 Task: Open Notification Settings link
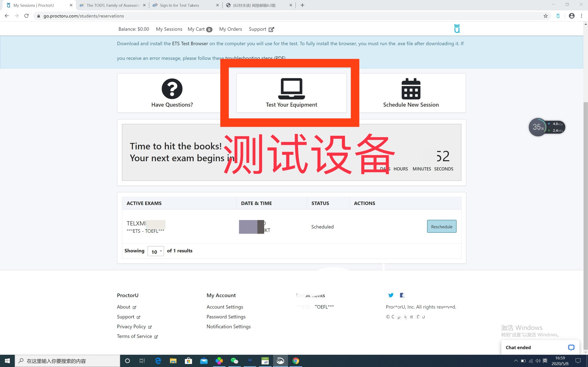[228, 327]
